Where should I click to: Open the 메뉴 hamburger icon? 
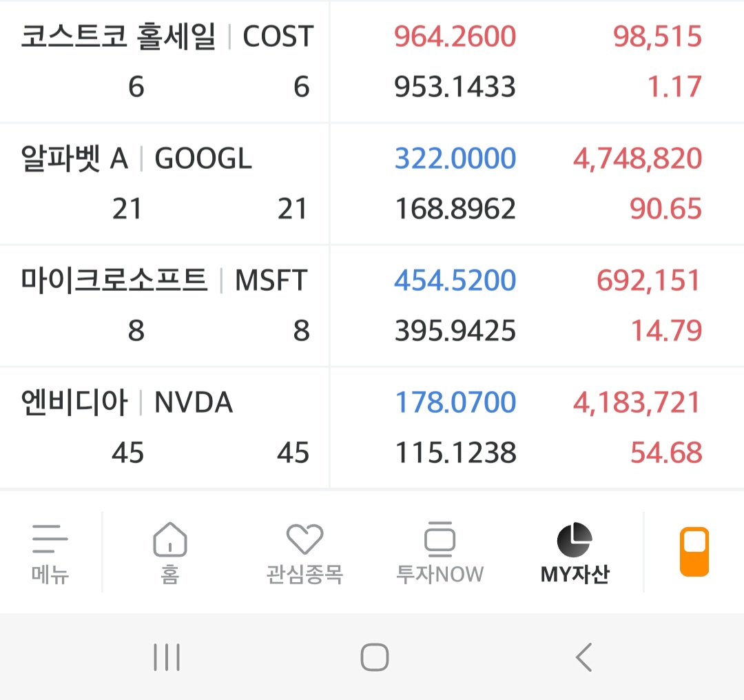click(x=50, y=539)
